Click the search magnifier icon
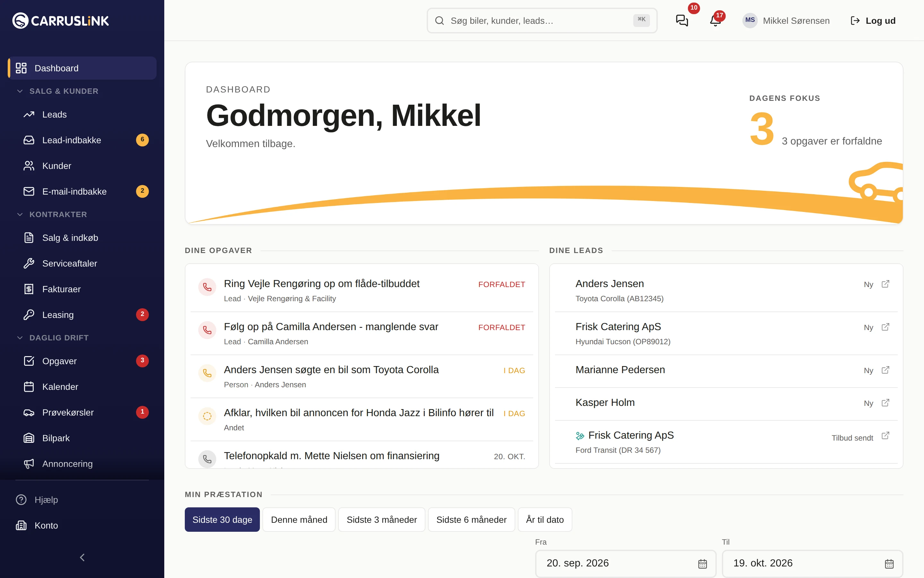This screenshot has height=578, width=924. point(440,21)
